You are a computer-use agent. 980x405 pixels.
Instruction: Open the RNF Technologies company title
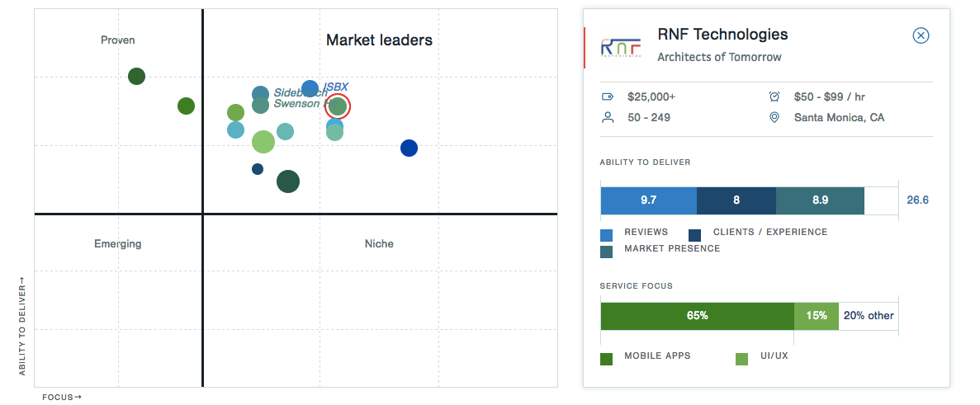[x=722, y=35]
